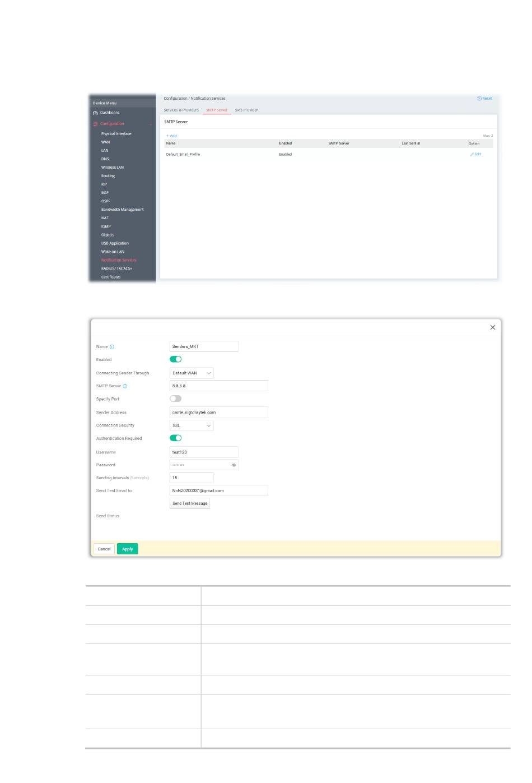Show password with the eye icon

pyautogui.click(x=234, y=465)
